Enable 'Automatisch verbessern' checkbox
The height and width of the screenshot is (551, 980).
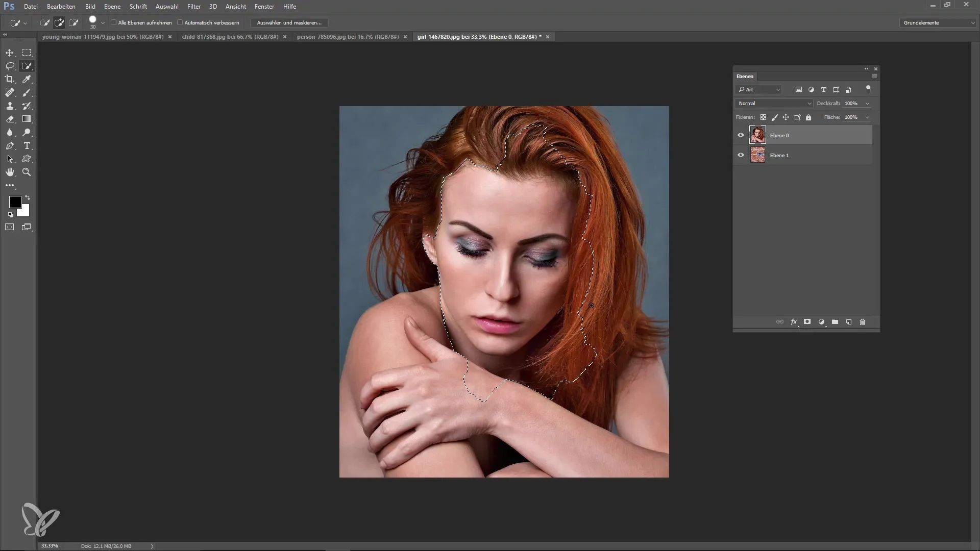click(x=180, y=22)
